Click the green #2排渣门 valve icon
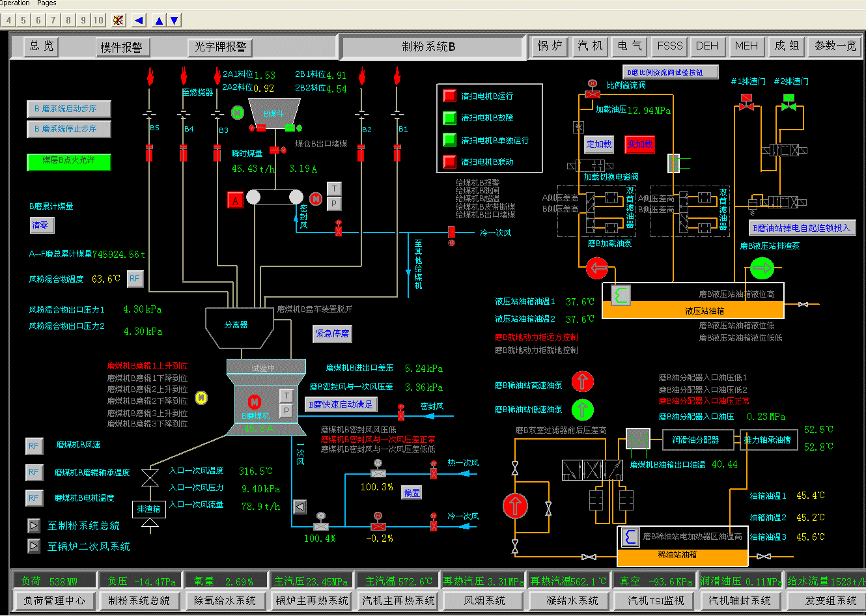866x616 pixels. [789, 103]
